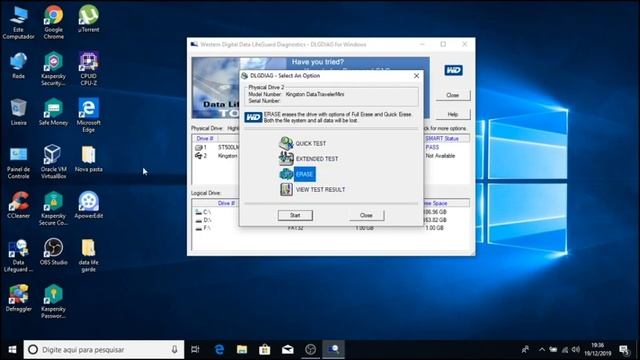Click the DLGDIAG app taskbar button
Screen dimensions: 640x360
pyautogui.click(x=333, y=350)
